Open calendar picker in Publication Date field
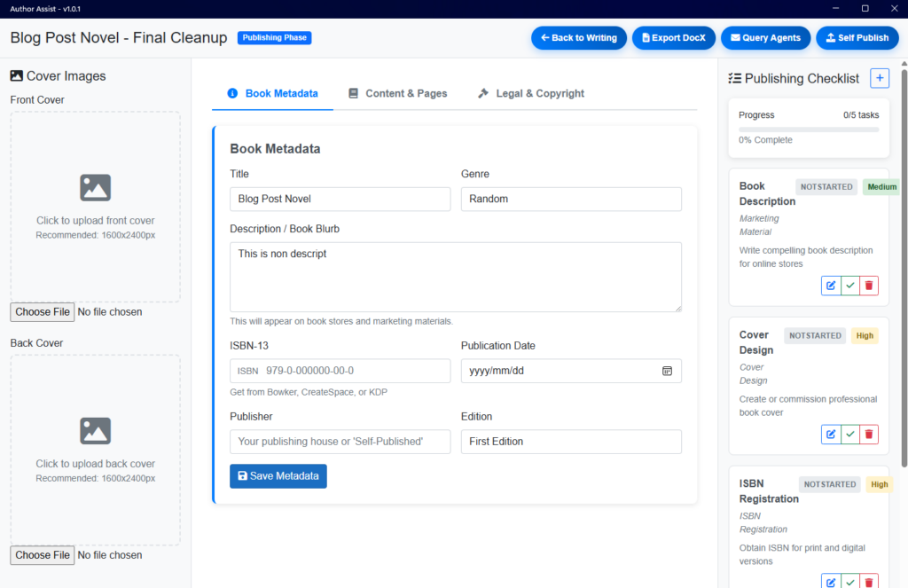The image size is (908, 588). (667, 371)
